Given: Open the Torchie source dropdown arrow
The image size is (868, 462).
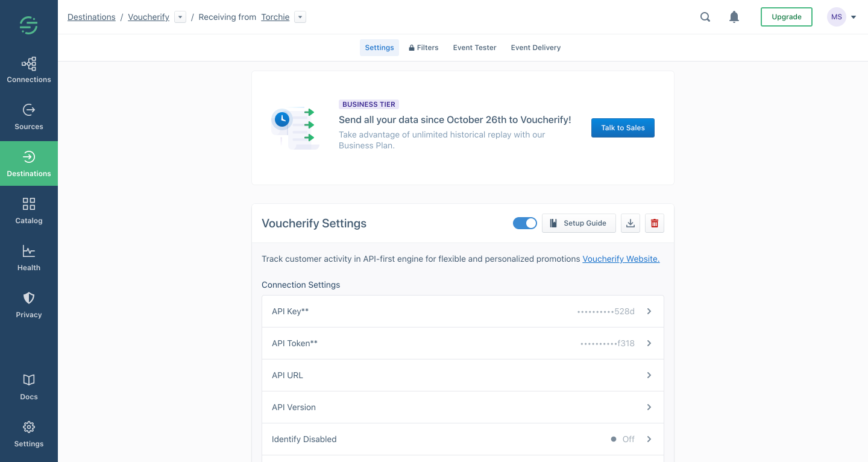Looking at the screenshot, I should [300, 17].
